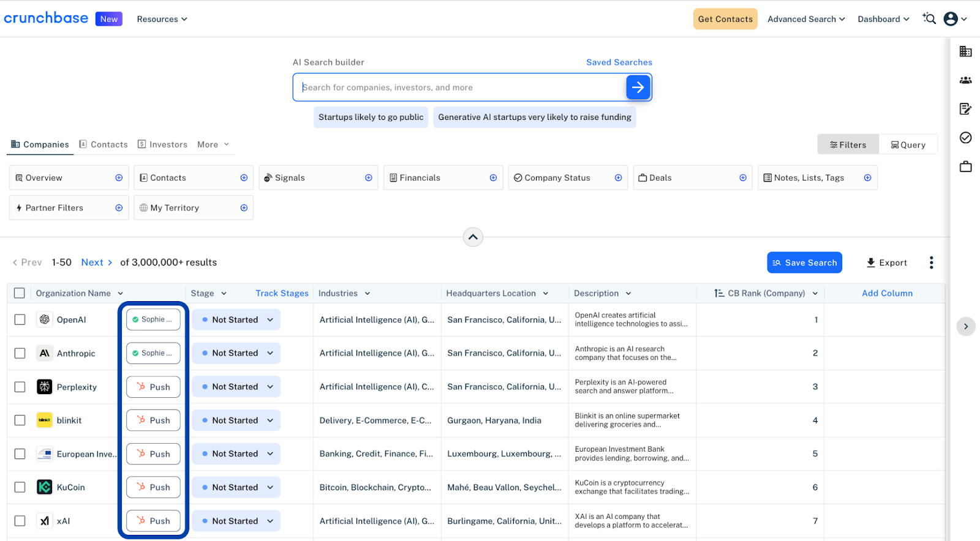The width and height of the screenshot is (980, 541).
Task: Click the OpenAI company logo
Action: 45,319
